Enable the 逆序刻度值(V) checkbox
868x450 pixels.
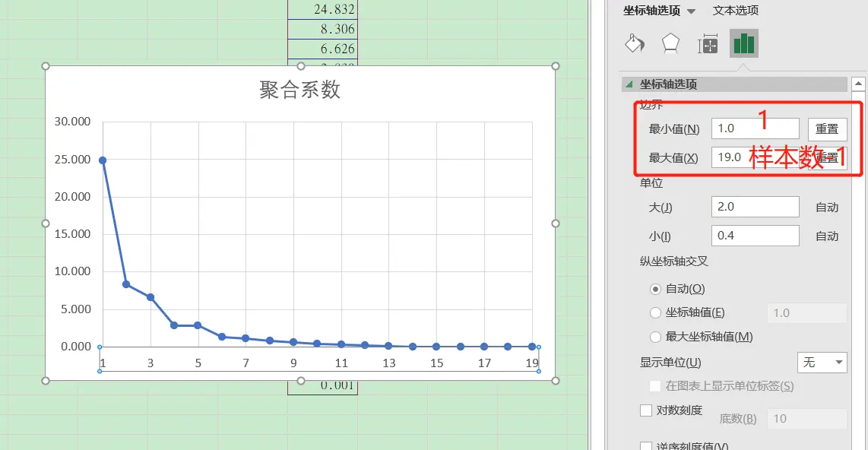[x=646, y=446]
